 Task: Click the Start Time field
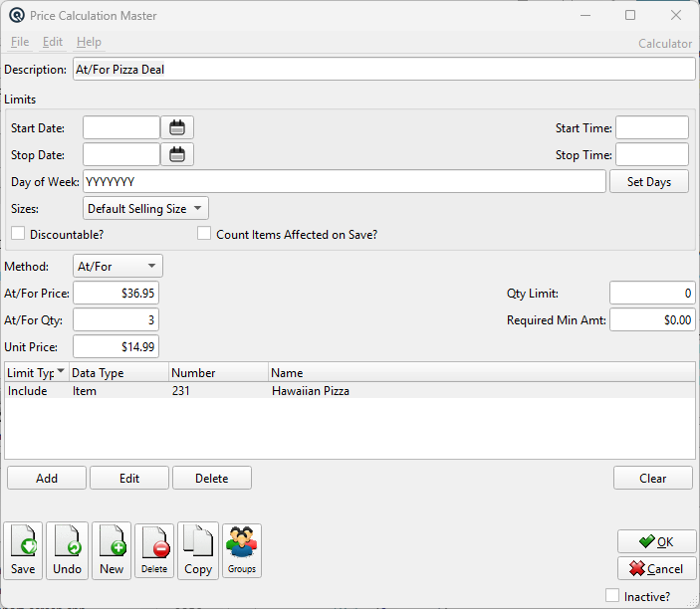point(652,128)
